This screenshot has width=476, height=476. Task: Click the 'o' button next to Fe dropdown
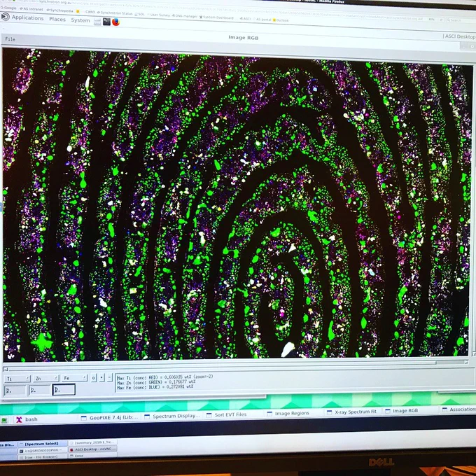pyautogui.click(x=94, y=377)
